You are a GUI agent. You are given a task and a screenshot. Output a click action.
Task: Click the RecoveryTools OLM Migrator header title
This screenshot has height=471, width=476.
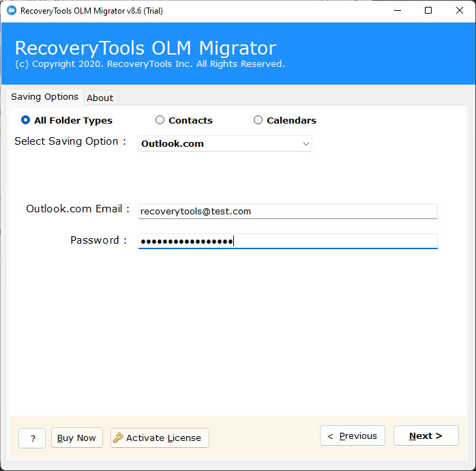[x=146, y=48]
